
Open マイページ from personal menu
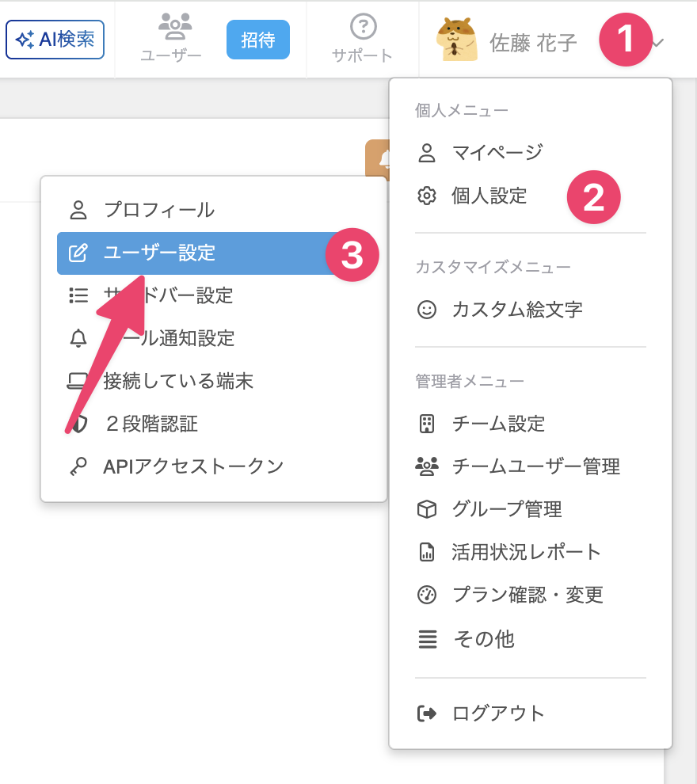(x=530, y=153)
